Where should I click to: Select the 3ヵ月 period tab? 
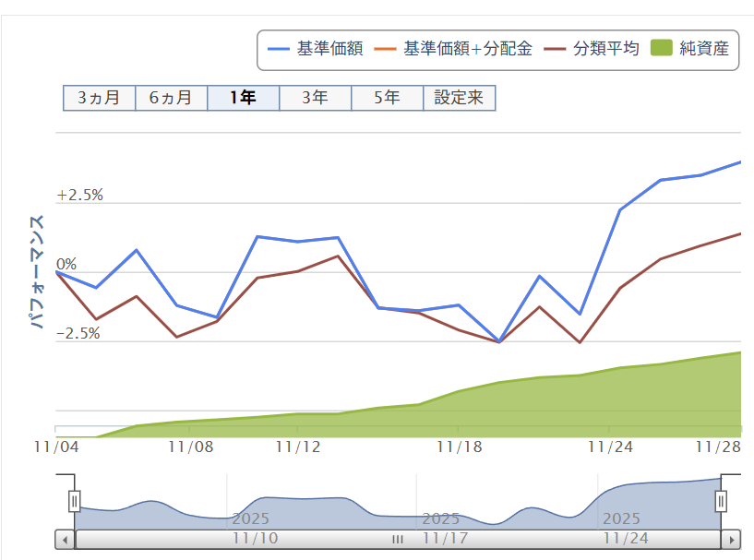(x=99, y=98)
